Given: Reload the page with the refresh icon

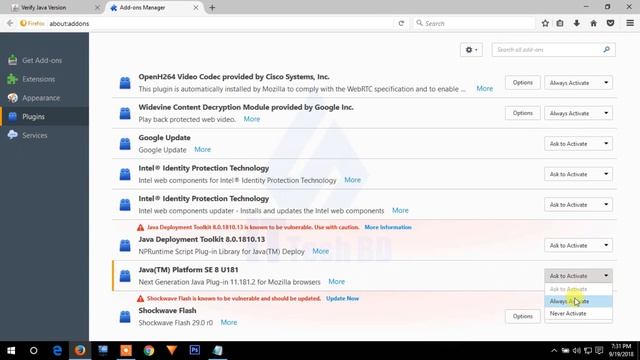Looking at the screenshot, I should pos(401,23).
